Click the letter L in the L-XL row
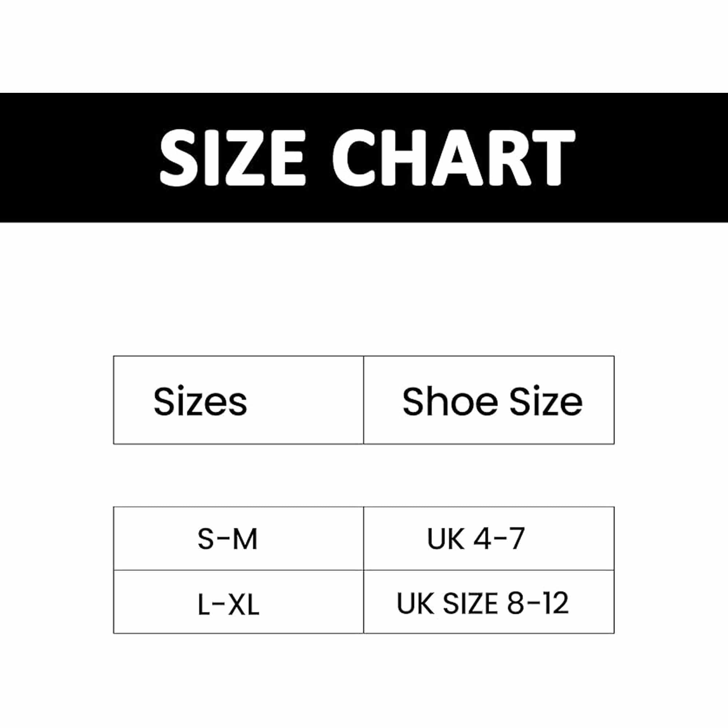Viewport: 728px width, 728px height. coord(203,604)
